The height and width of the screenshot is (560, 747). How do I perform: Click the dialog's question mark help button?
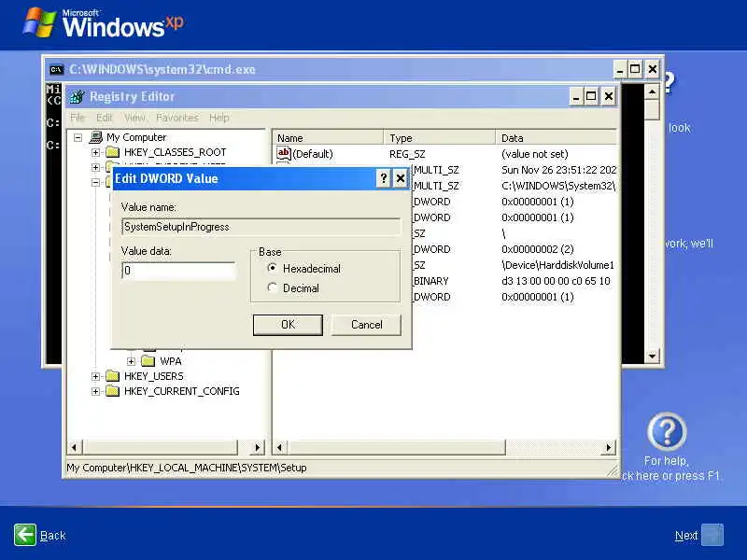(384, 178)
